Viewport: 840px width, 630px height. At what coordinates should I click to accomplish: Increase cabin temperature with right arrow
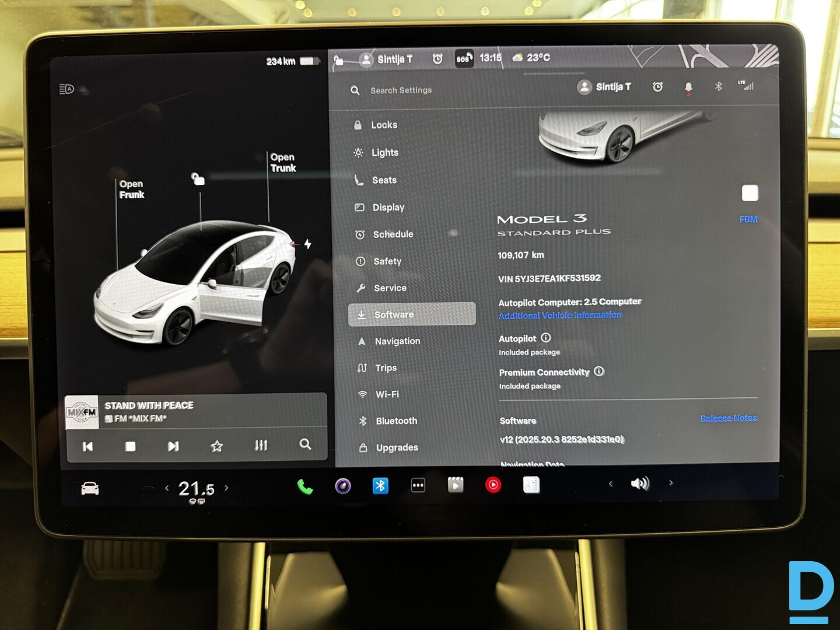(x=226, y=488)
